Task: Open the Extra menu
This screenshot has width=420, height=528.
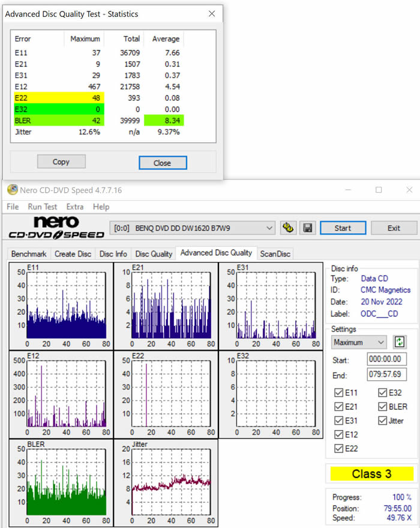Action: (75, 207)
